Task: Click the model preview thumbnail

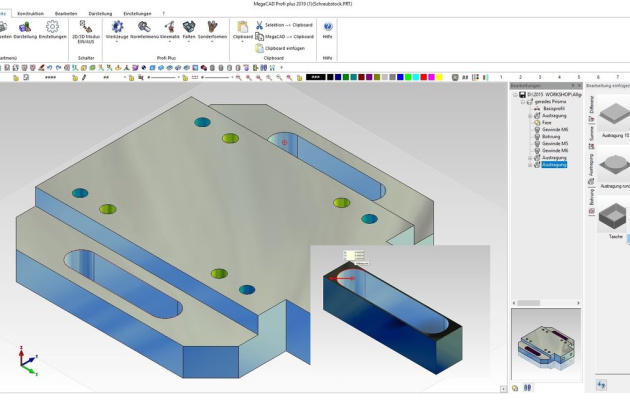Action: click(545, 345)
